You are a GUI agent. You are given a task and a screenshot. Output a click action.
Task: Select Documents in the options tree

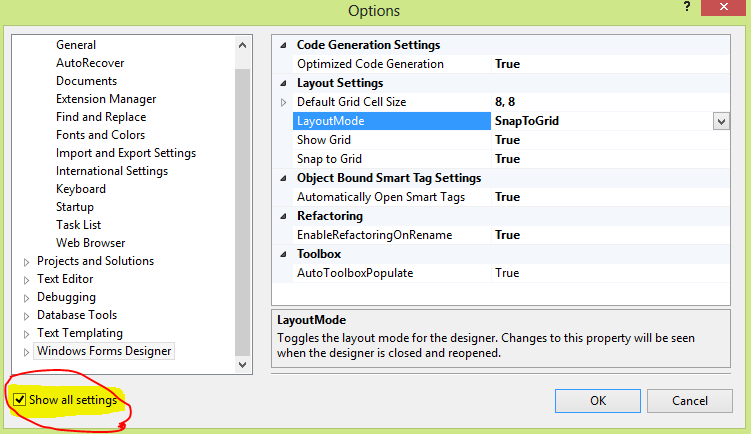[86, 81]
